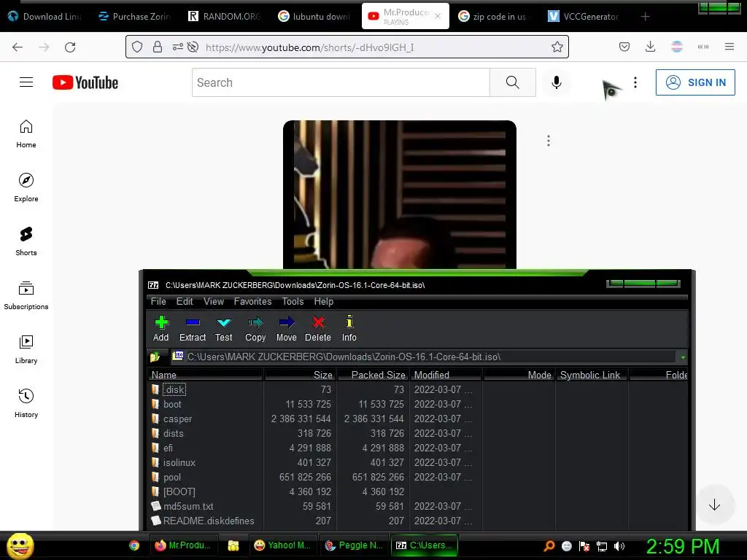Select the efi folder row
The image size is (747, 560).
click(x=417, y=448)
